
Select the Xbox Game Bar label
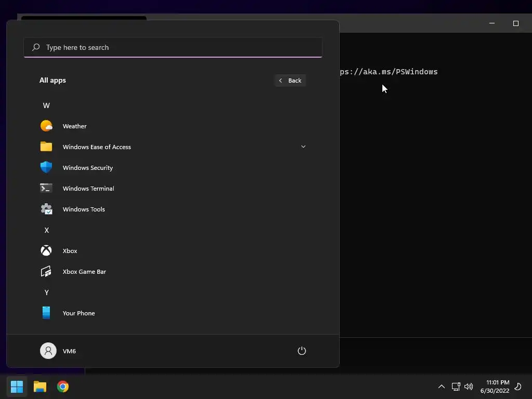pos(84,271)
